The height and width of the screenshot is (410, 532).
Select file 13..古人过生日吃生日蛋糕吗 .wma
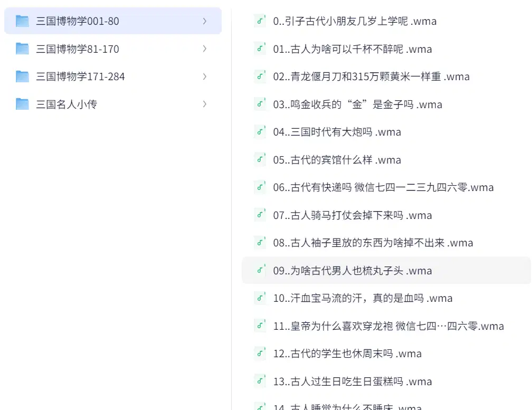pyautogui.click(x=353, y=381)
